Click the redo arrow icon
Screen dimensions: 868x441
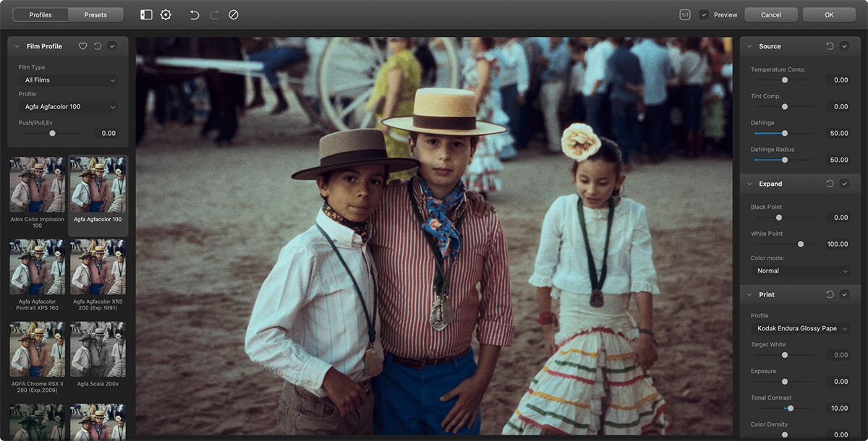pyautogui.click(x=214, y=14)
